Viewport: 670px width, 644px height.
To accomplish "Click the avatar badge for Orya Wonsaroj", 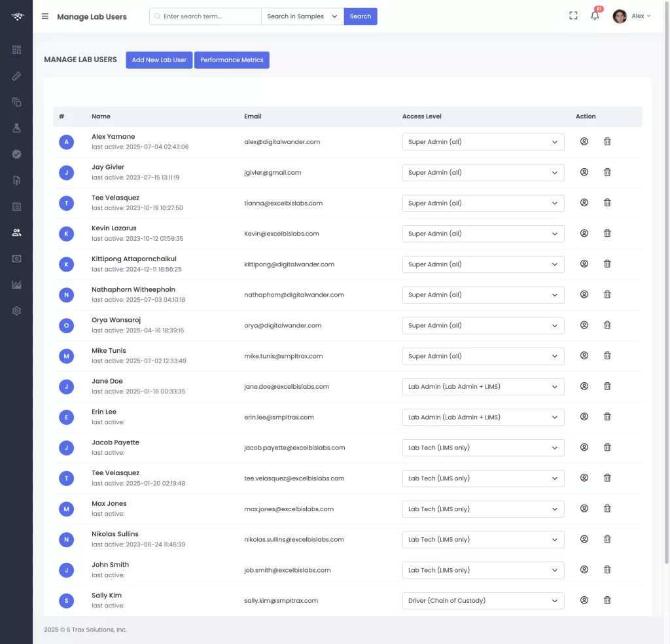I will (66, 326).
